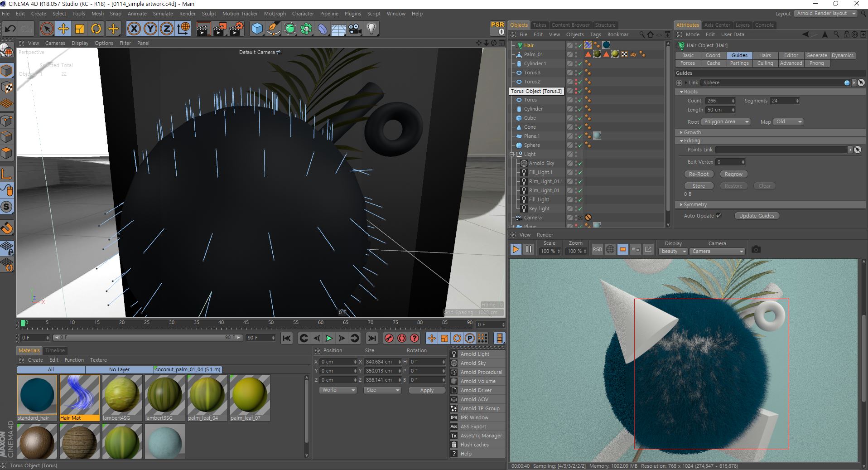Open the Edit Render Settings icon
Viewport: 868px width, 470px height.
236,29
